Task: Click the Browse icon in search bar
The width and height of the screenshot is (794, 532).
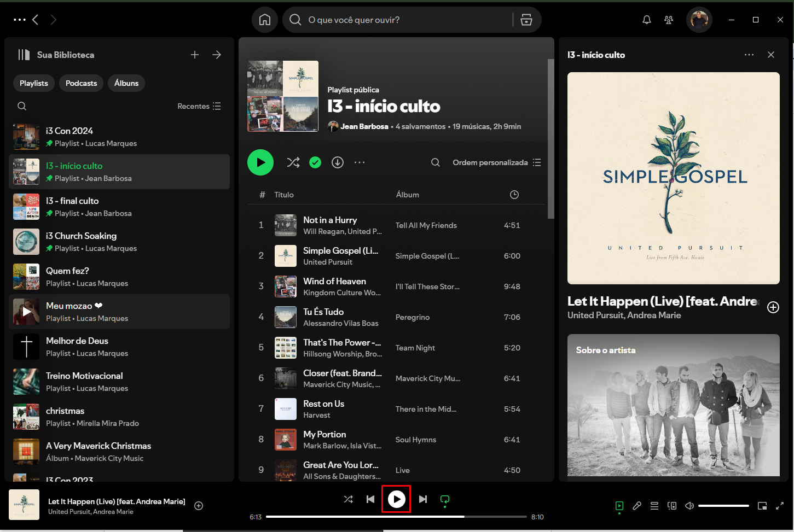Action: (526, 20)
